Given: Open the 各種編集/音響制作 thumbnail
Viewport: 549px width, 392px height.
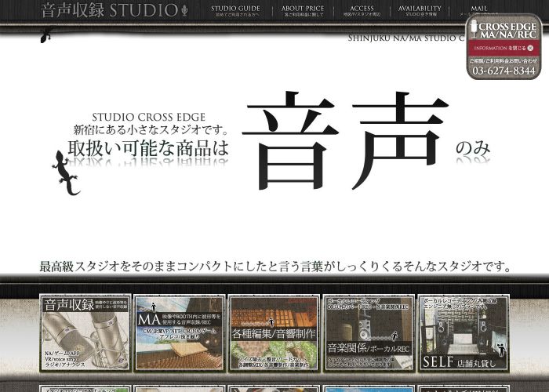Looking at the screenshot, I should [274, 332].
